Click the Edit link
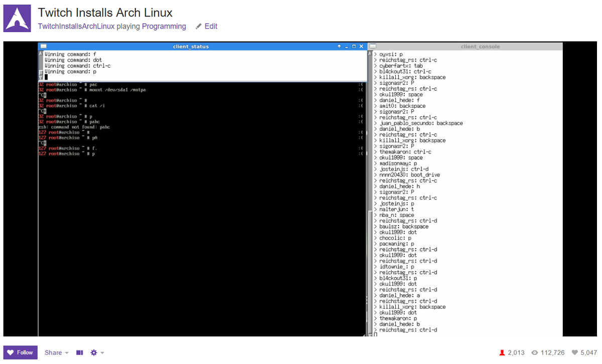The image size is (602, 364). coord(211,26)
